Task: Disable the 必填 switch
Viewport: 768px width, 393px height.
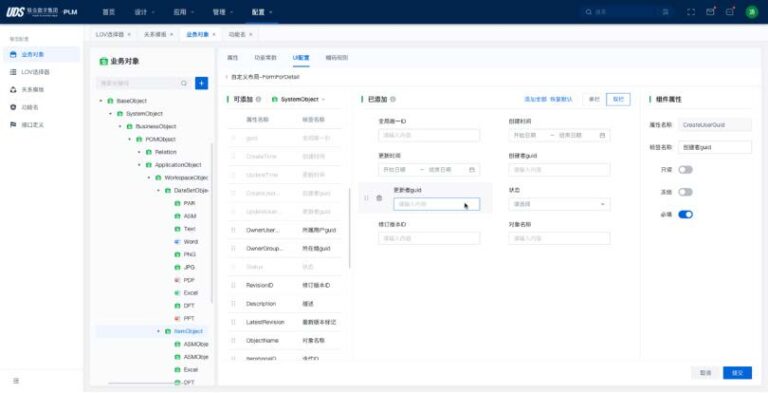Action: [685, 215]
